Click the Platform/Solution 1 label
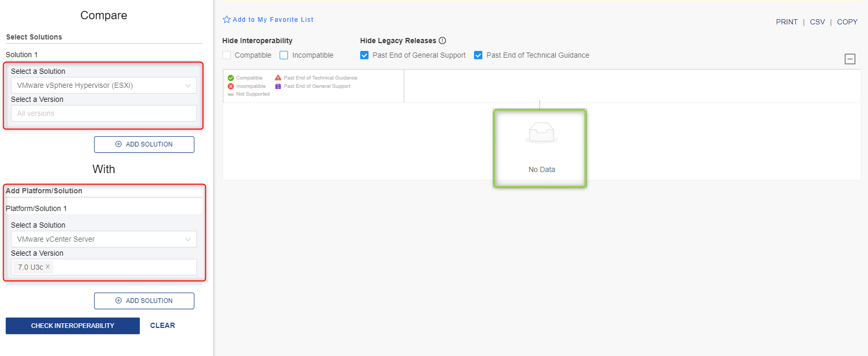868x356 pixels. [36, 208]
